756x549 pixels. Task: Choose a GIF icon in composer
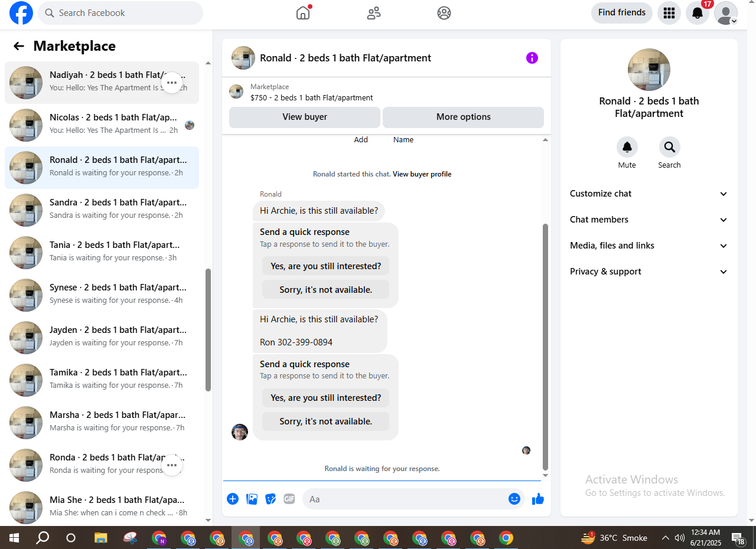point(289,499)
